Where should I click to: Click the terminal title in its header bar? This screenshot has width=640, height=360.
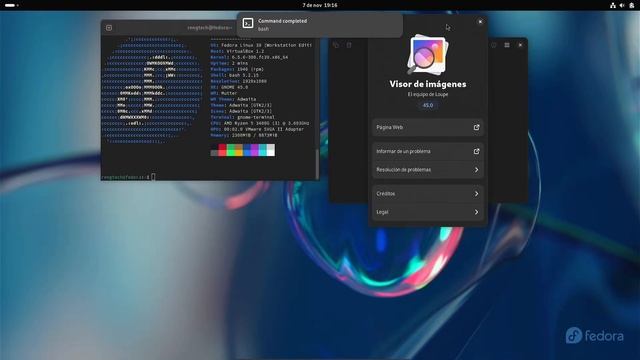[210, 28]
